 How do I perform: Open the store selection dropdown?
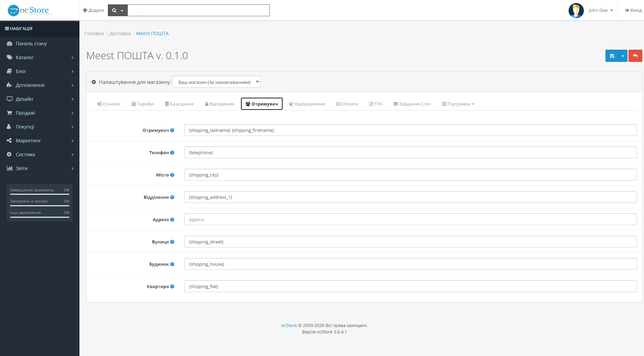(216, 82)
